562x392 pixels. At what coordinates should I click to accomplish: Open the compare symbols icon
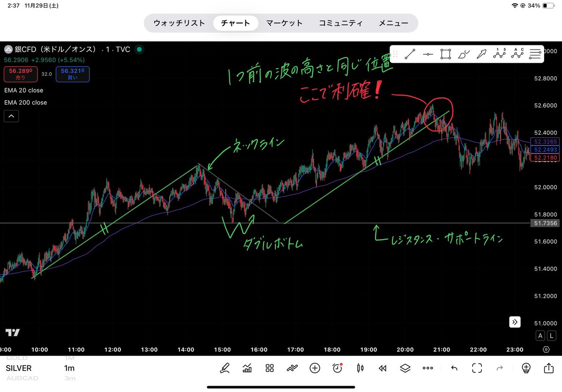click(292, 368)
